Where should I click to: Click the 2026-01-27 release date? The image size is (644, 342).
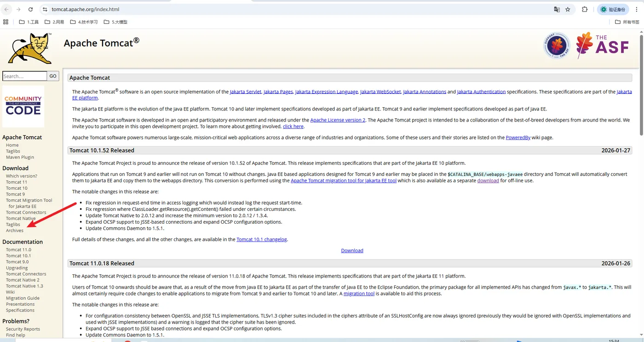coord(616,150)
